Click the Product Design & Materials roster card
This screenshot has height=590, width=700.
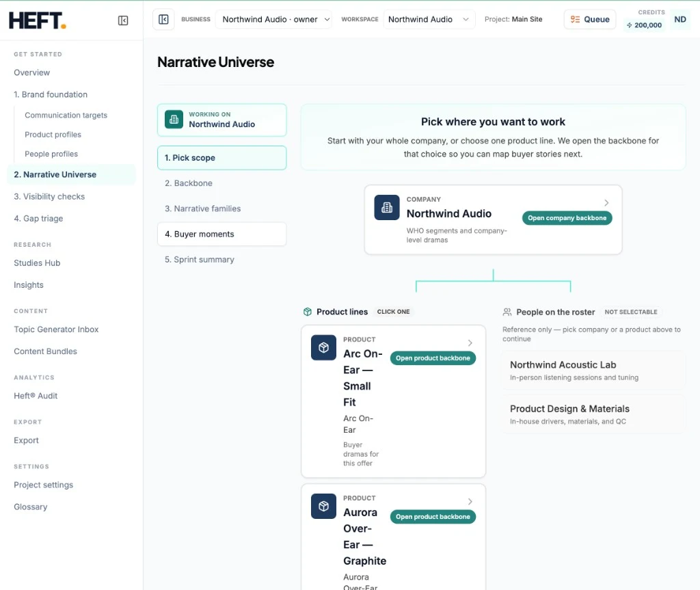coord(593,414)
